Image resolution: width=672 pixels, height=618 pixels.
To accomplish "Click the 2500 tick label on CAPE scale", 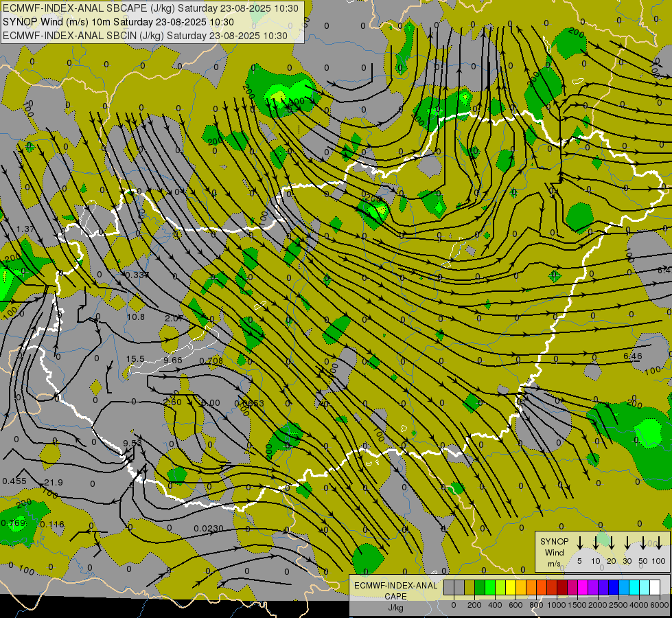I will [618, 605].
